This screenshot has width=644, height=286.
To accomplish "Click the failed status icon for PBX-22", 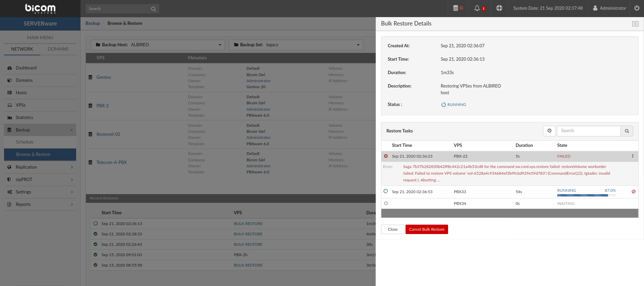I will tap(386, 156).
